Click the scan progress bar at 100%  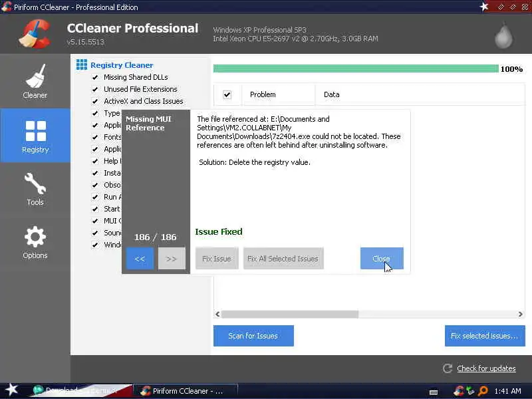tap(356, 69)
